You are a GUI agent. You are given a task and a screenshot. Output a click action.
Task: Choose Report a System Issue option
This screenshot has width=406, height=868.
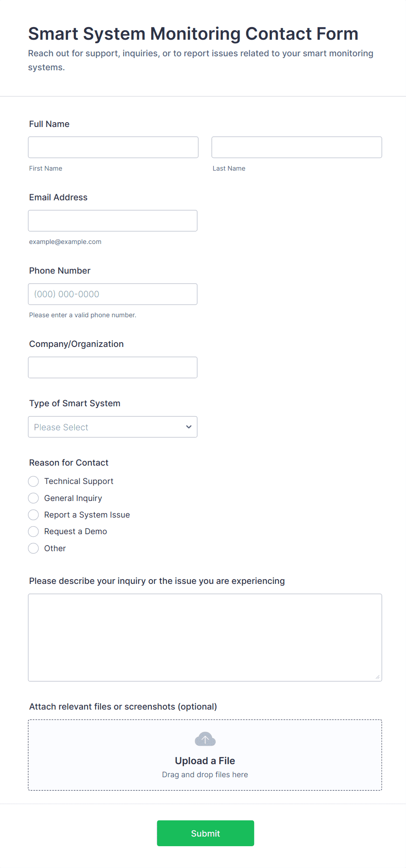click(34, 515)
